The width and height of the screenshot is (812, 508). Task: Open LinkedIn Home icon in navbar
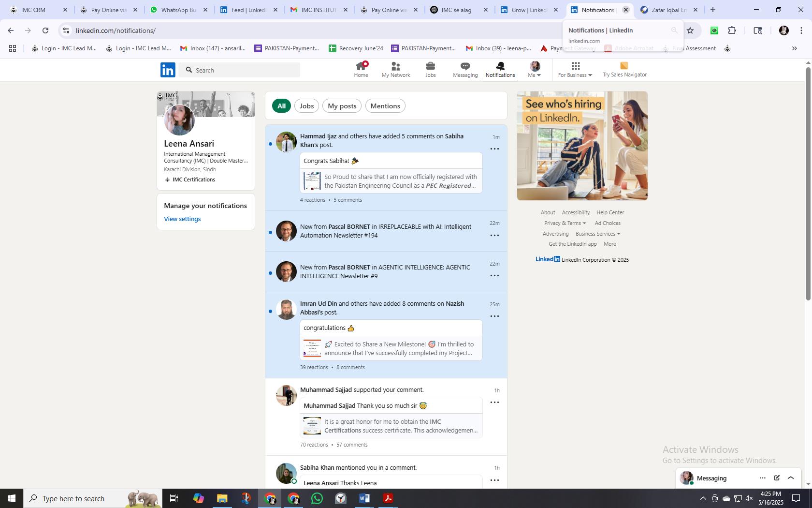(361, 70)
